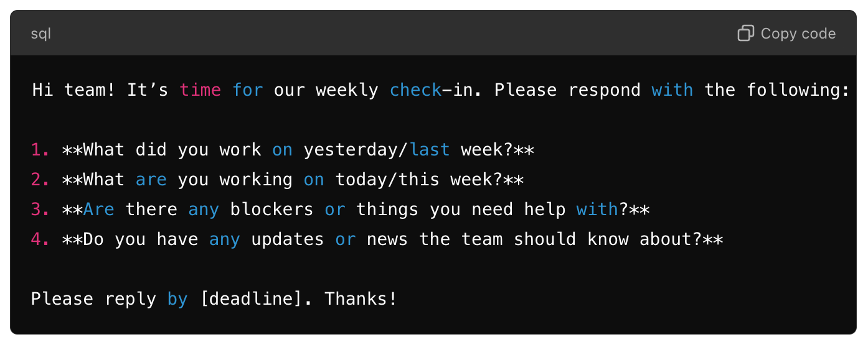Click the pink word "time" in first line

200,90
